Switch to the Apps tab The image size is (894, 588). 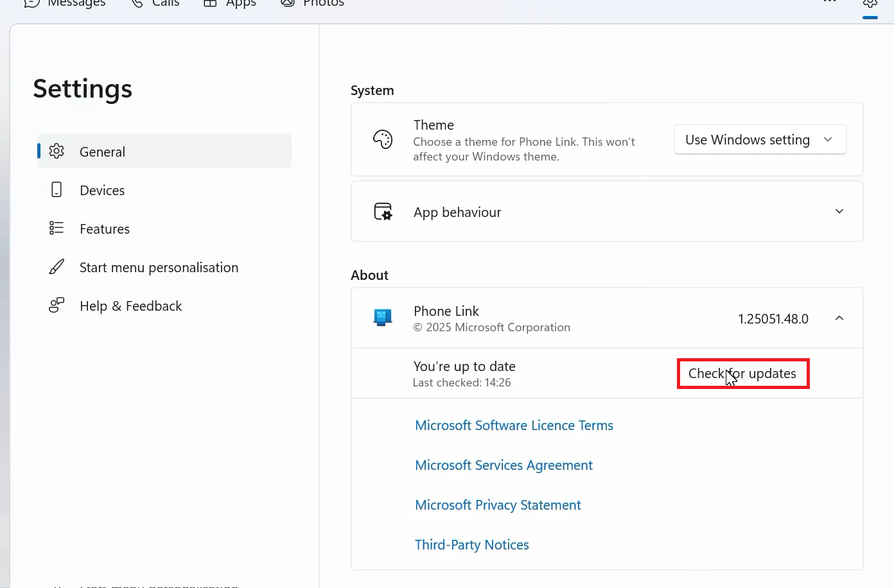click(x=229, y=3)
